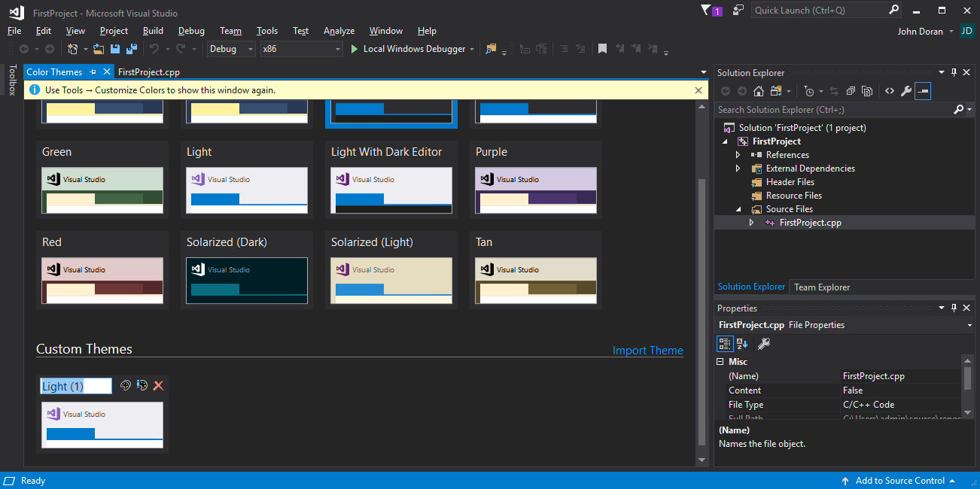
Task: Open the Build menu
Action: click(153, 31)
